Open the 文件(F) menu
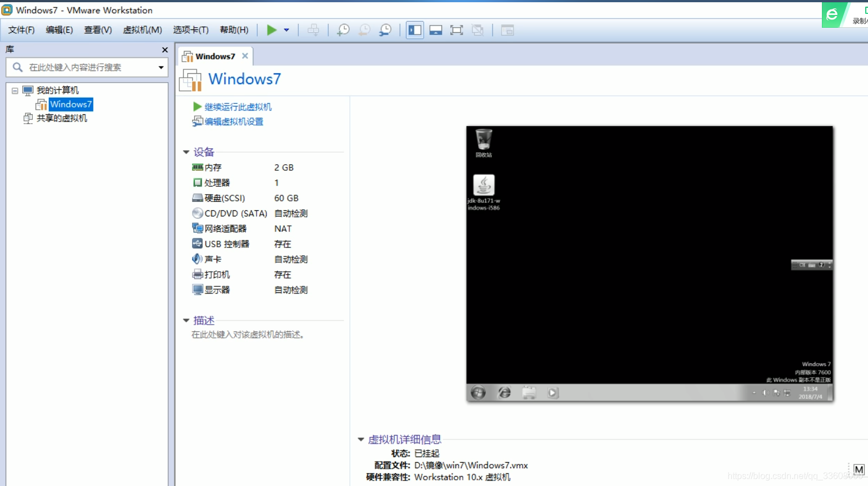 22,30
